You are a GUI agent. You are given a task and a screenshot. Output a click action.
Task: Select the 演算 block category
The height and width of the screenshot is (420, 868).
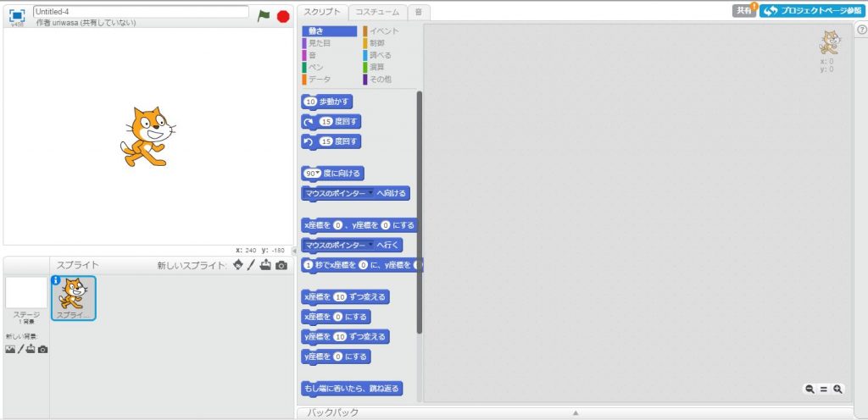(x=390, y=68)
